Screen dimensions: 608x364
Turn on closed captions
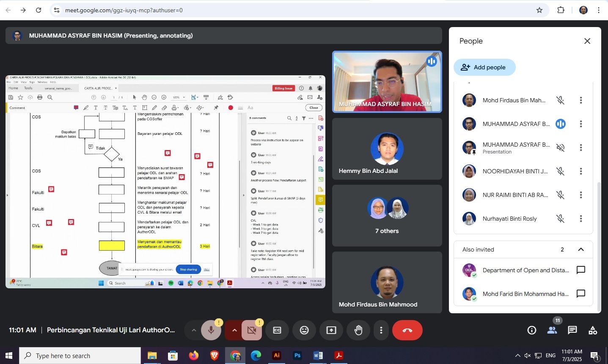tap(277, 330)
